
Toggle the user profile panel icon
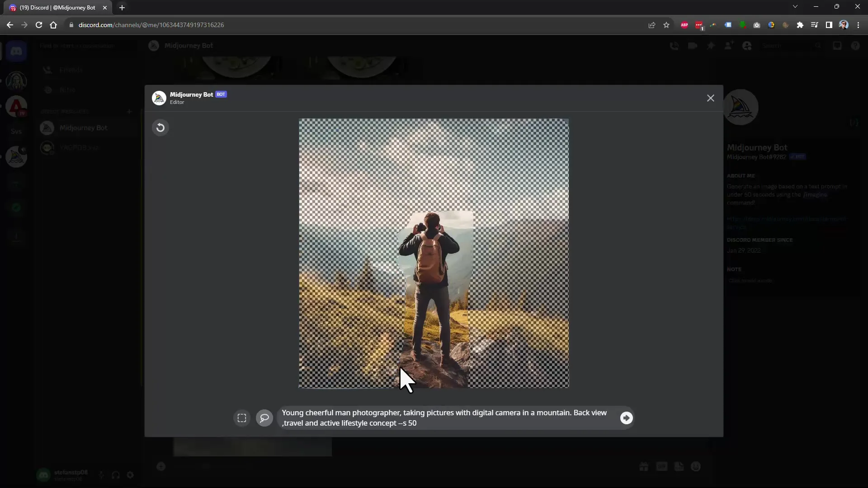(x=747, y=46)
